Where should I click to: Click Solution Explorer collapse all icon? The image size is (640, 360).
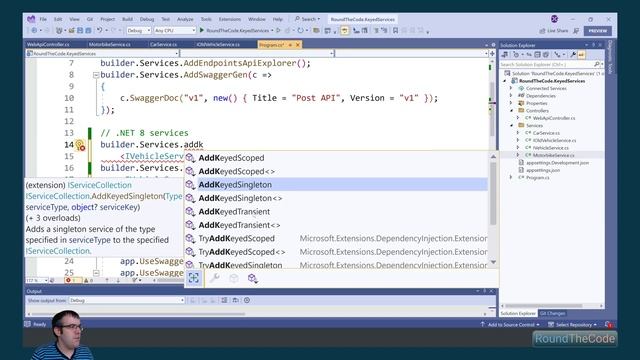coord(537,54)
